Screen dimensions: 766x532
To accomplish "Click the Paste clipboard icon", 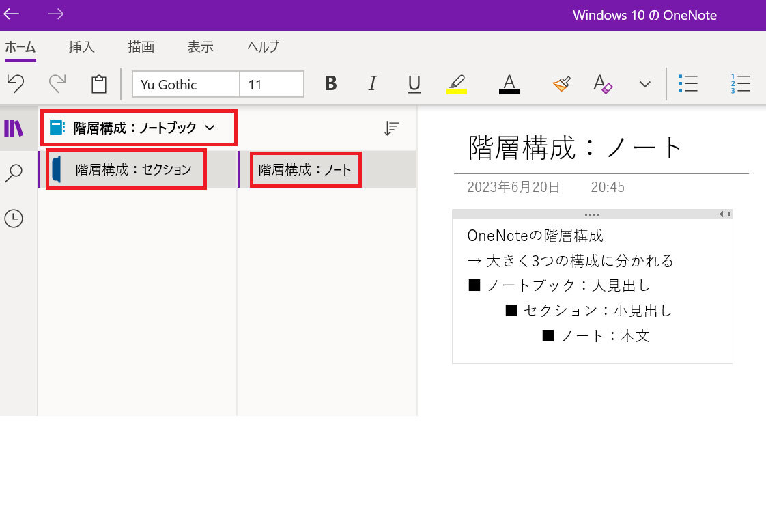I will pyautogui.click(x=99, y=84).
